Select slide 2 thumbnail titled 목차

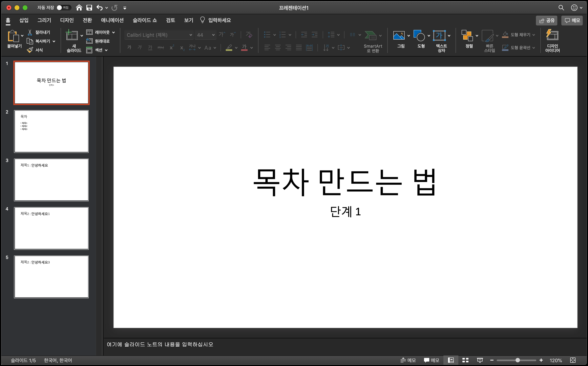pyautogui.click(x=51, y=131)
